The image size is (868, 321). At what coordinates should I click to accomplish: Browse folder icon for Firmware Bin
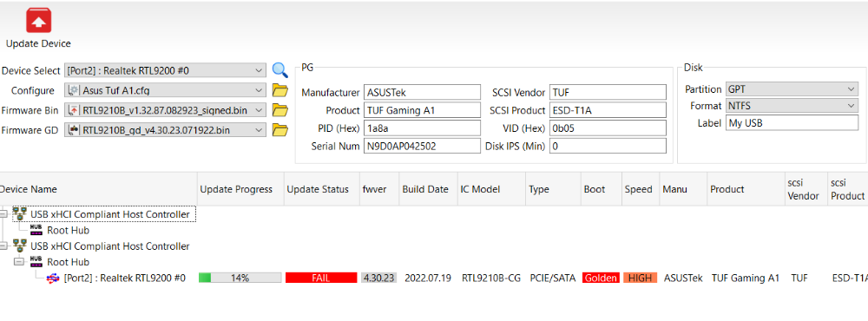pyautogui.click(x=281, y=111)
